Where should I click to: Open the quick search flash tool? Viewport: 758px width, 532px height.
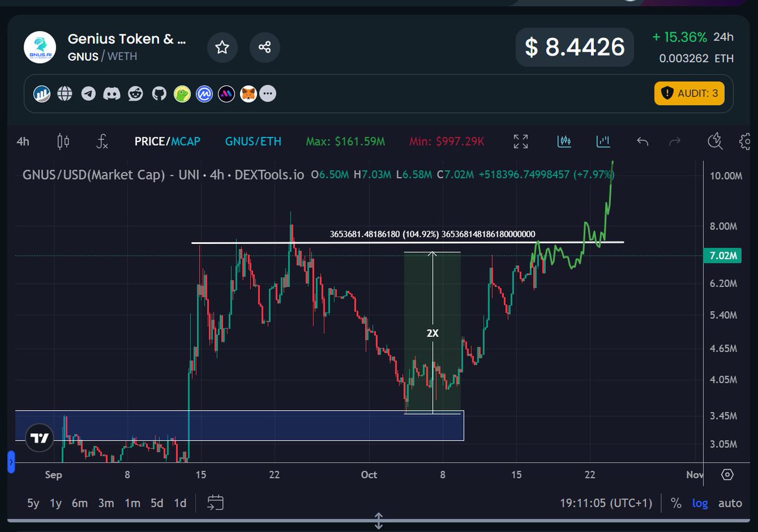714,142
